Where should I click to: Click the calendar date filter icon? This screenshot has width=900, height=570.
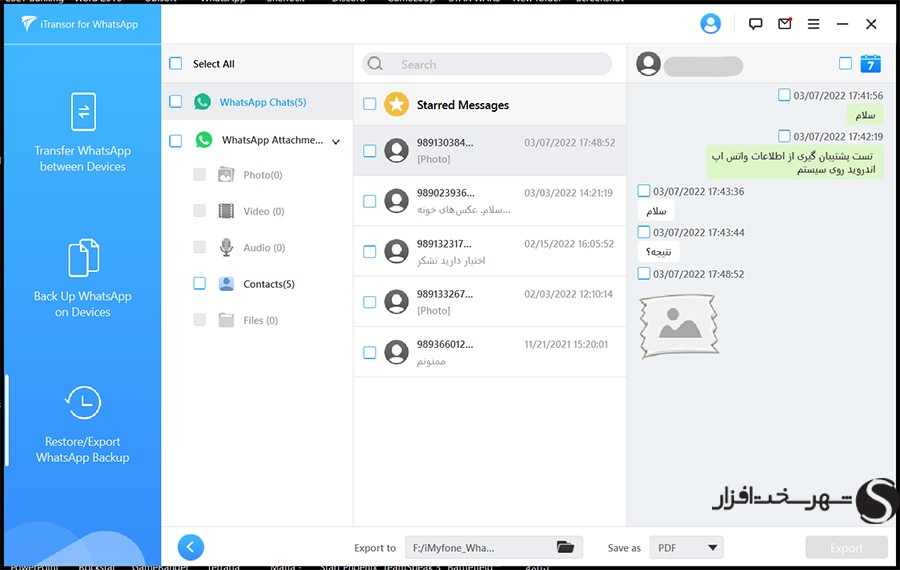pos(870,64)
